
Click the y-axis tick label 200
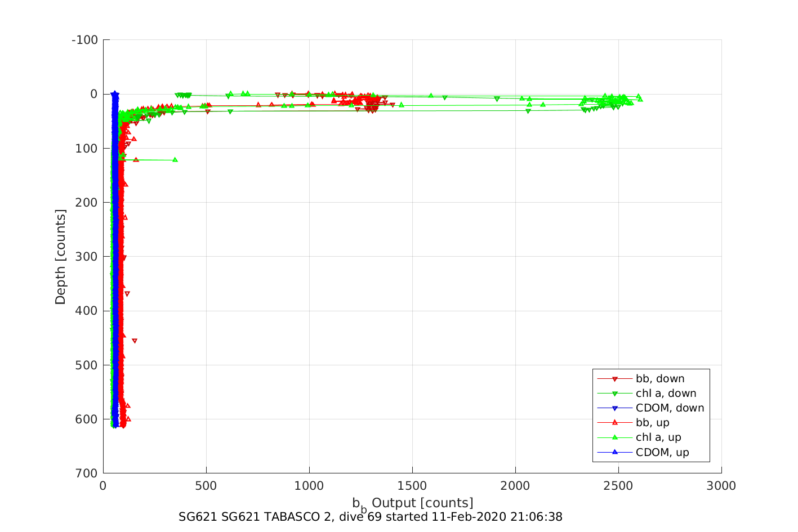[87, 202]
